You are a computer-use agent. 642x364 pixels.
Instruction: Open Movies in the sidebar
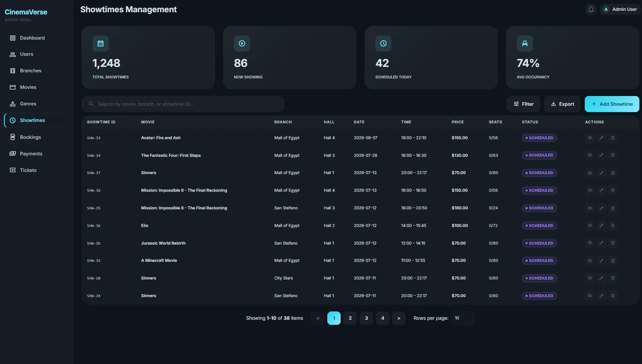[36, 87]
